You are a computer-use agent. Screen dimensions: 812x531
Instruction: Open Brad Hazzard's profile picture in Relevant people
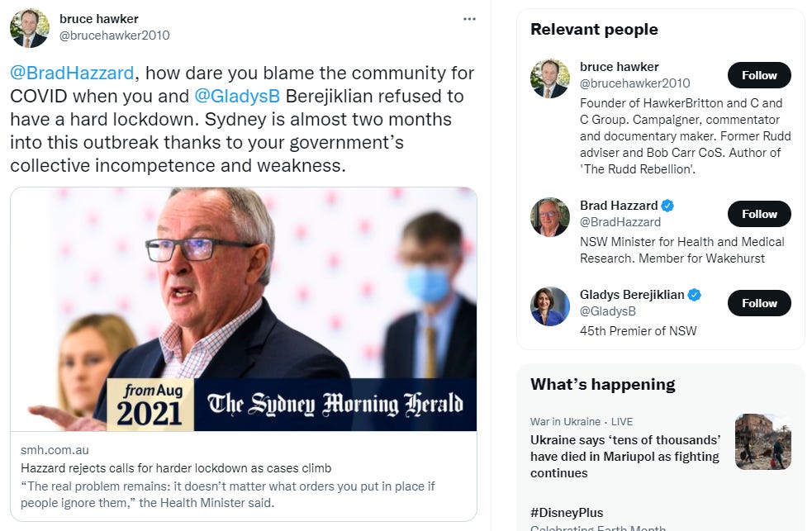[x=550, y=217]
